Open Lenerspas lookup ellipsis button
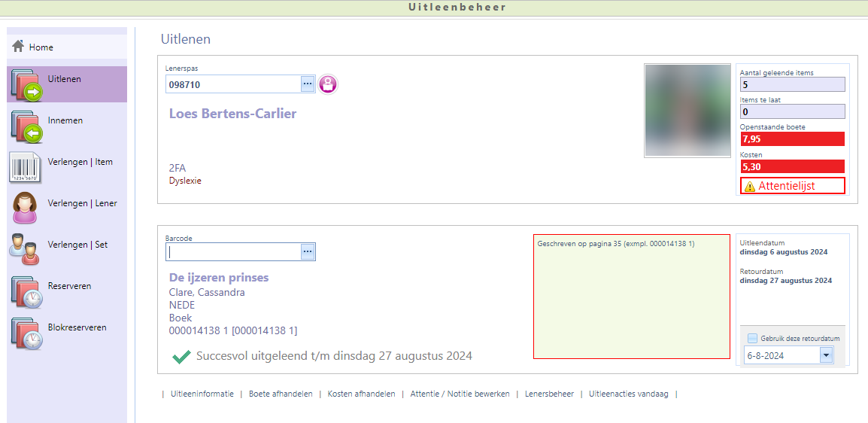The width and height of the screenshot is (868, 423). point(308,84)
